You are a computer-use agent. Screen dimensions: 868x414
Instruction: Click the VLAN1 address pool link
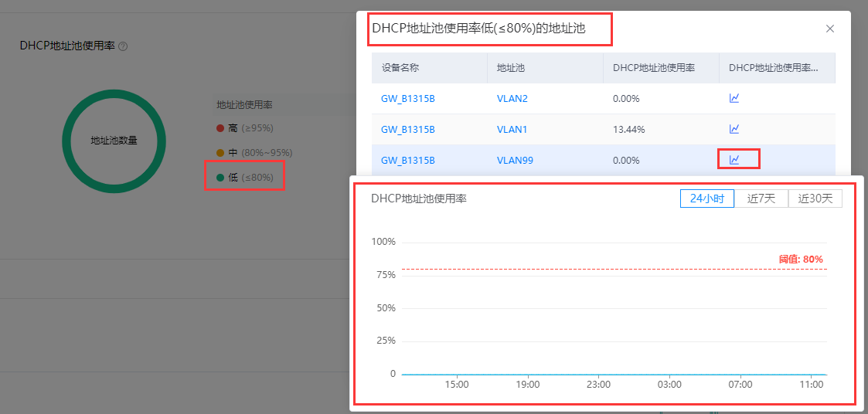(x=512, y=129)
